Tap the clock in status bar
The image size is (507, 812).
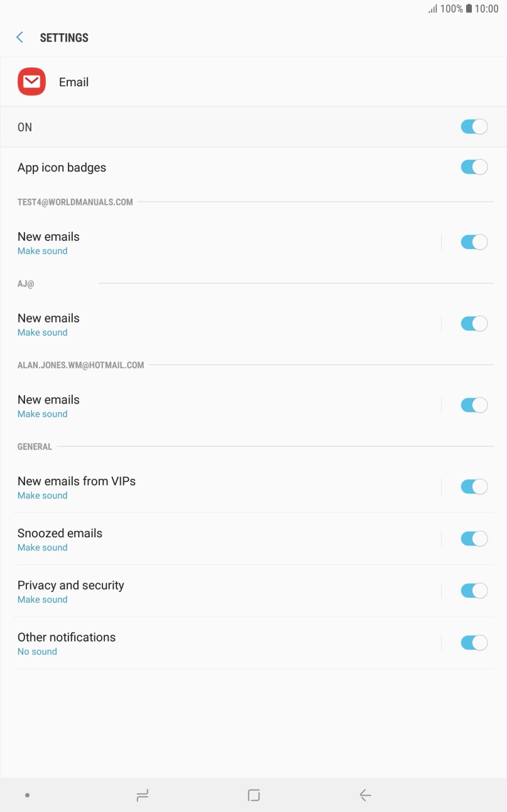coord(487,9)
